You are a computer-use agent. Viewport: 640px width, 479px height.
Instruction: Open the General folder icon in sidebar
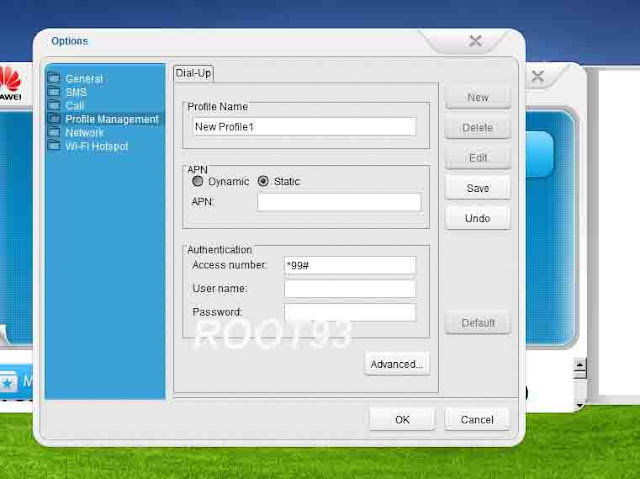(x=54, y=78)
